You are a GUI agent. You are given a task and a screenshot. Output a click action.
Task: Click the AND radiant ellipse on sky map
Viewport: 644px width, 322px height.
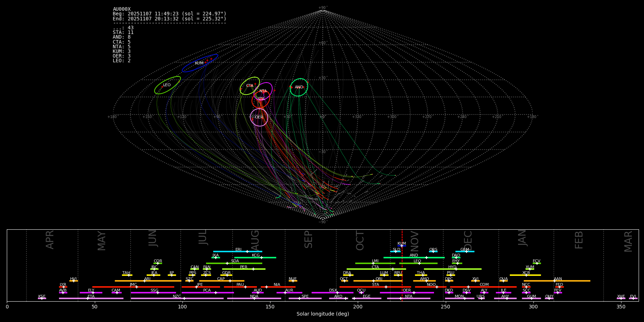click(299, 87)
